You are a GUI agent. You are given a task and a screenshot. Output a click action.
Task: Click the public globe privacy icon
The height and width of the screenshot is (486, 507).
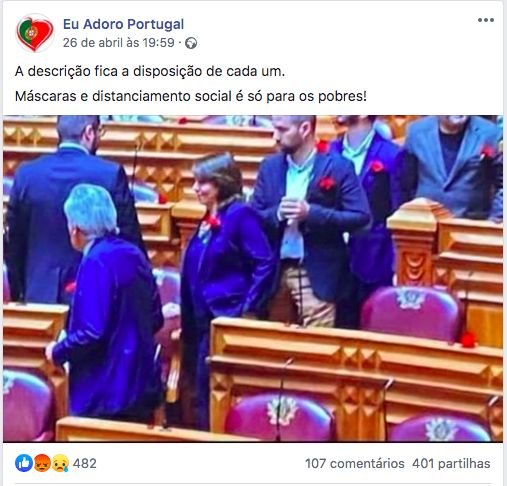pyautogui.click(x=191, y=43)
